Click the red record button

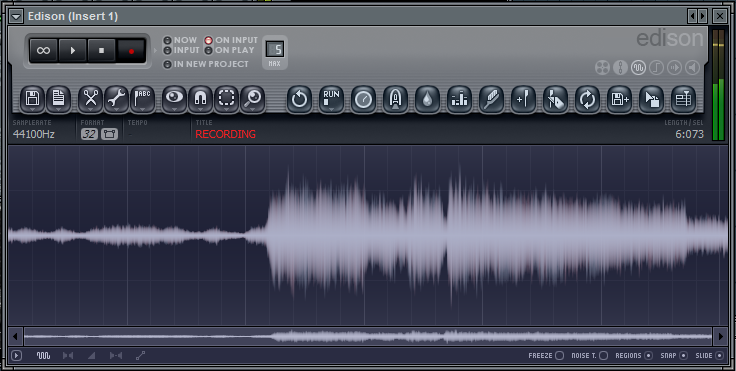click(x=131, y=51)
